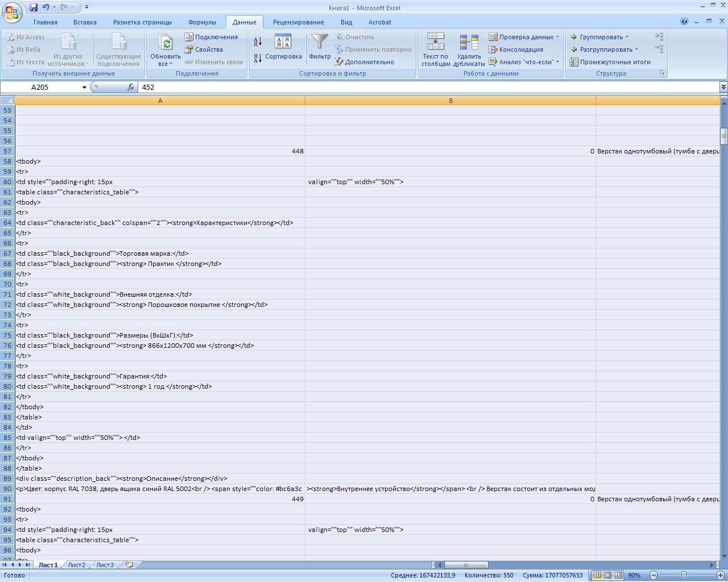The height and width of the screenshot is (582, 728).
Task: Click the Consolidation (Консолидация) icon
Action: 494,49
